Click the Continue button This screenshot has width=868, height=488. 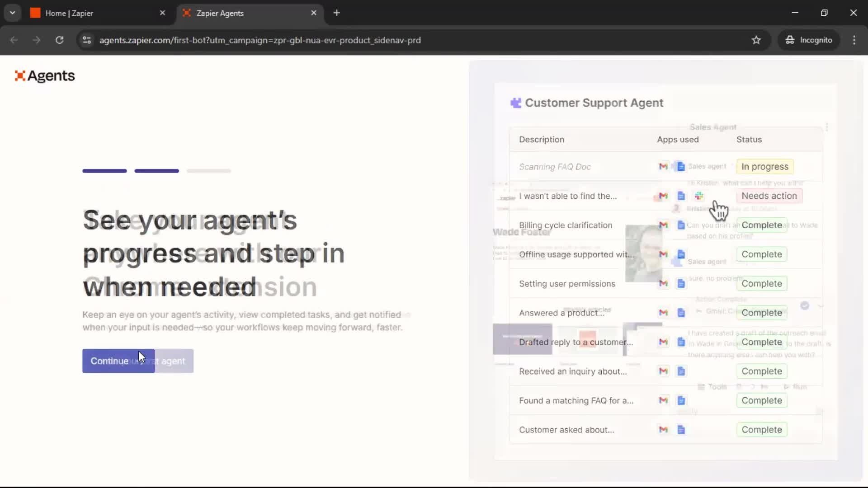118,361
